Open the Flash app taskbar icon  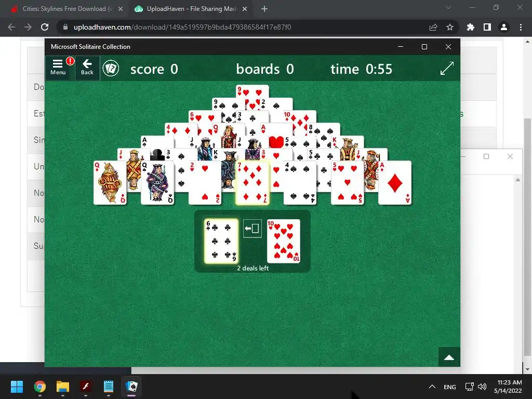(86, 387)
